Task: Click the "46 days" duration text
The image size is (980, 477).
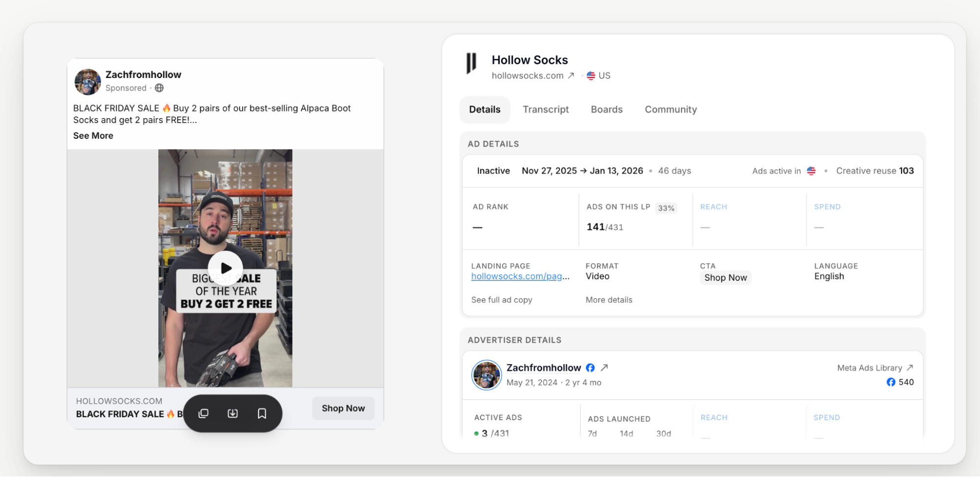Action: tap(675, 171)
